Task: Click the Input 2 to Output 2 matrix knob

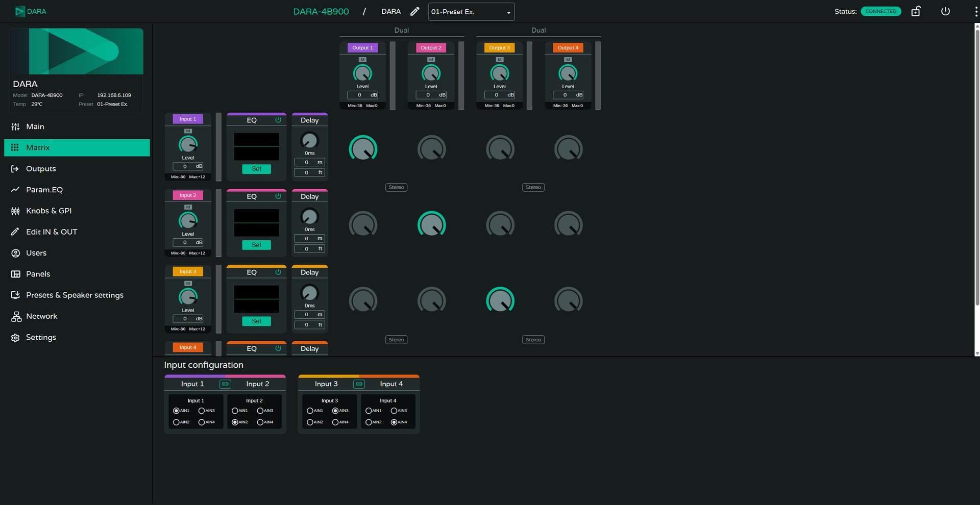Action: coord(431,225)
